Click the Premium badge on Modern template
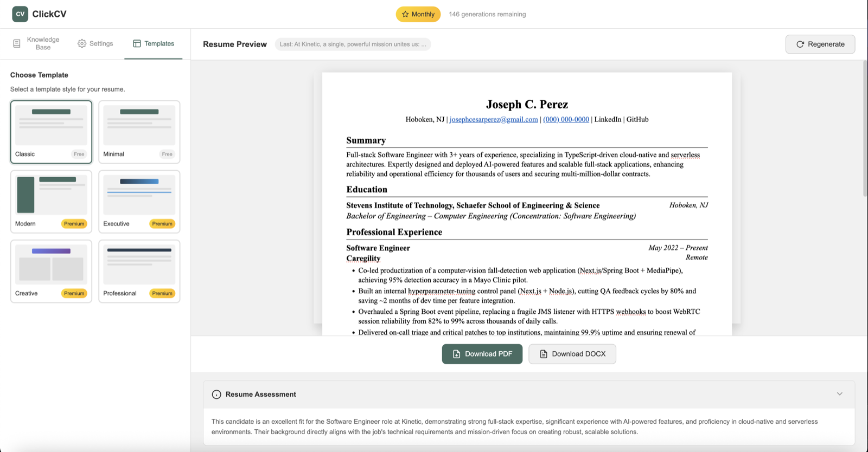Image resolution: width=868 pixels, height=452 pixels. pyautogui.click(x=74, y=224)
